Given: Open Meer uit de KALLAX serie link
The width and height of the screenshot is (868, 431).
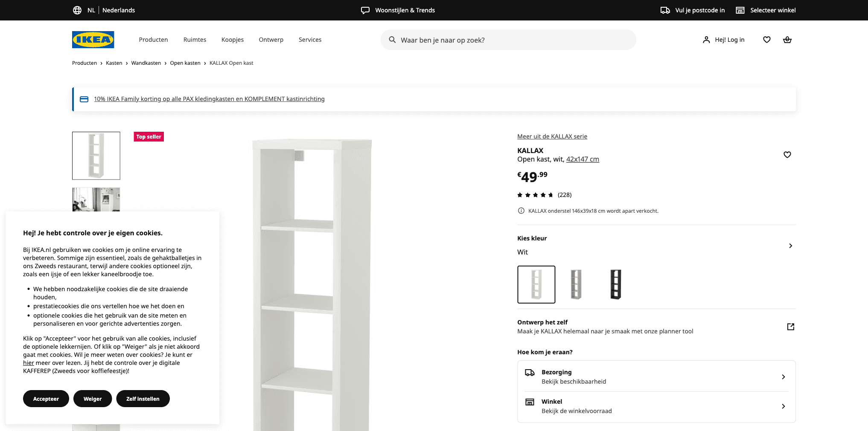Looking at the screenshot, I should (x=552, y=136).
